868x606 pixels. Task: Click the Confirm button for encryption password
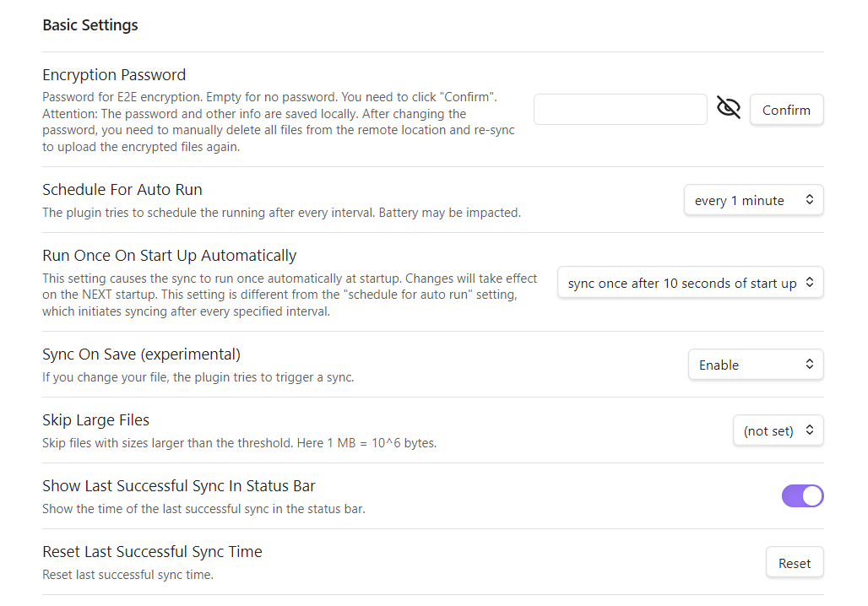[787, 110]
